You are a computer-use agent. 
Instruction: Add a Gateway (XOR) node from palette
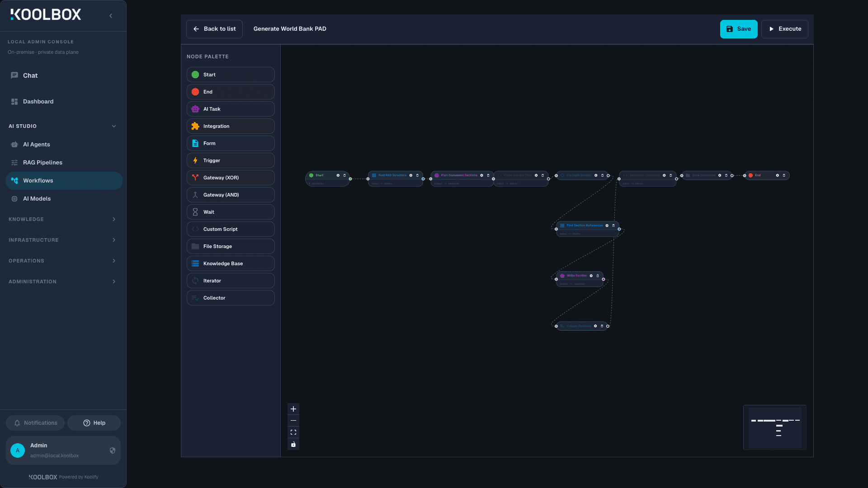pyautogui.click(x=231, y=178)
